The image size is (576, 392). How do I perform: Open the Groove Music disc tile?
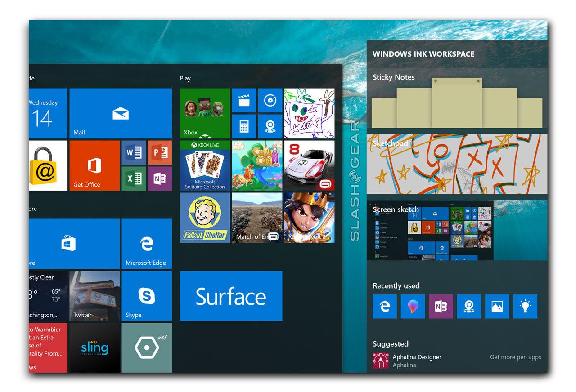tap(270, 100)
